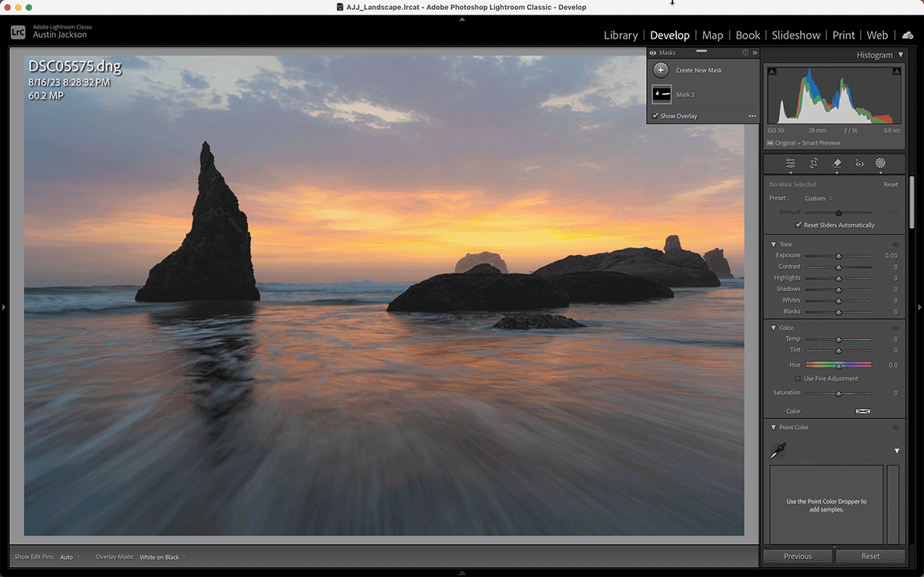Click the Hue rainbow slider
This screenshot has height=577, width=924.
click(839, 365)
